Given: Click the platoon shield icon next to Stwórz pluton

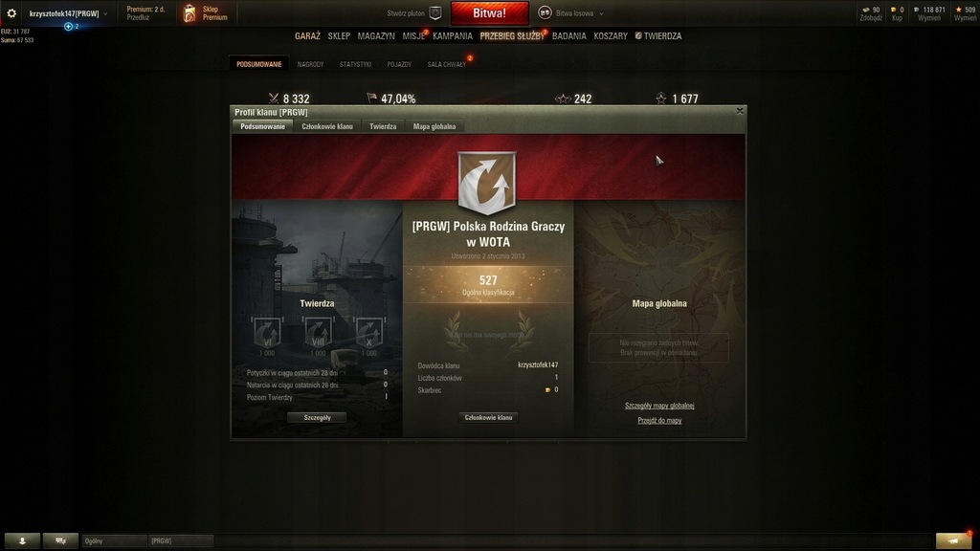Looking at the screenshot, I should (435, 13).
